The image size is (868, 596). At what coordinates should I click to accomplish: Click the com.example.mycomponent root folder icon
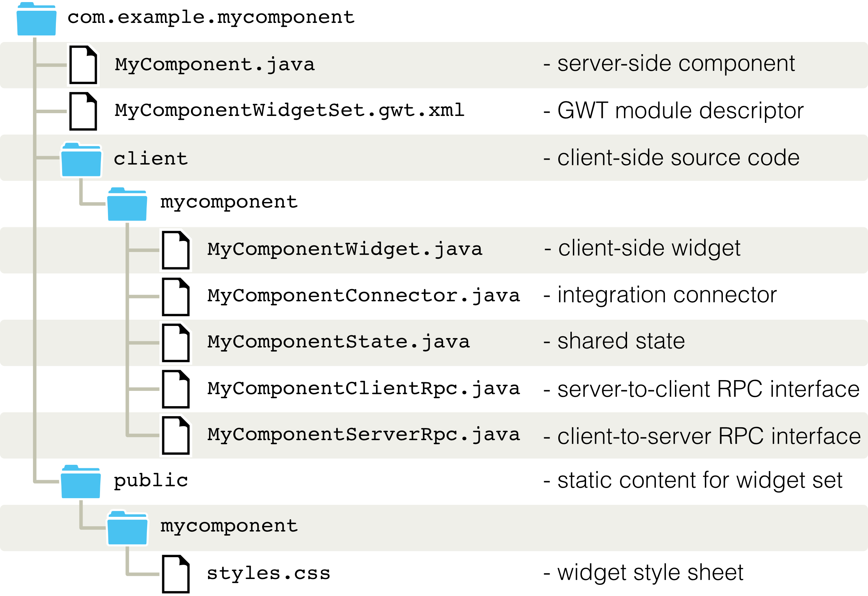[36, 19]
